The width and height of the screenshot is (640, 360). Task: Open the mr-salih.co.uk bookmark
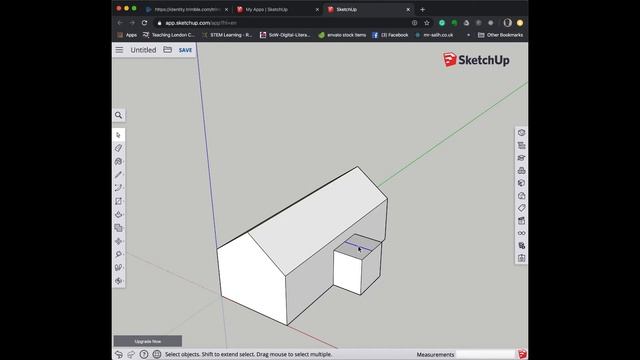point(434,35)
